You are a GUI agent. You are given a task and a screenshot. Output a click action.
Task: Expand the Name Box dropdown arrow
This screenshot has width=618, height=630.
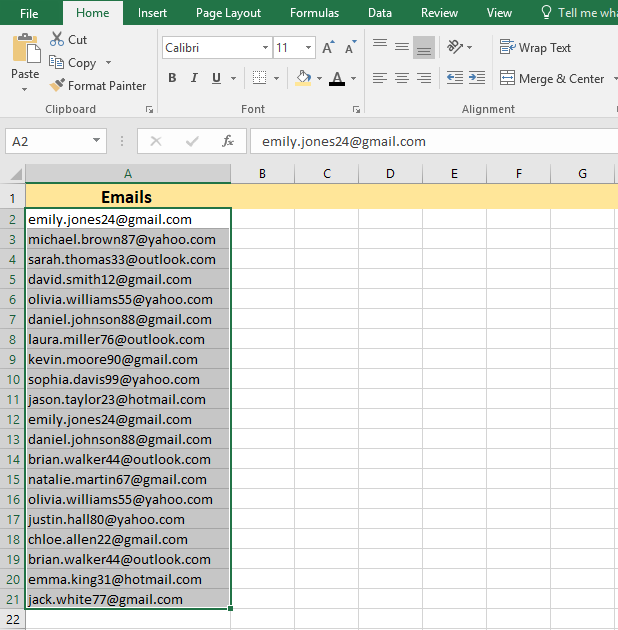(x=96, y=141)
